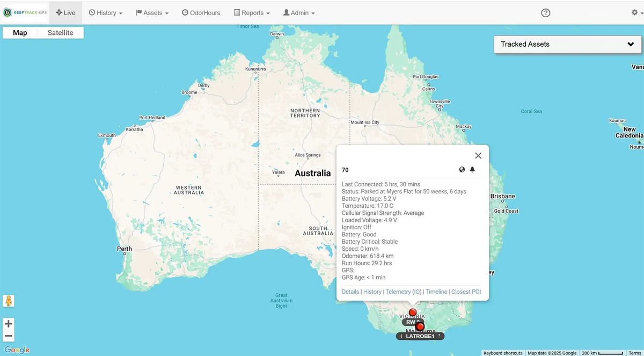The height and width of the screenshot is (356, 644).
Task: Click the red marker in Victoria
Action: coord(412,313)
